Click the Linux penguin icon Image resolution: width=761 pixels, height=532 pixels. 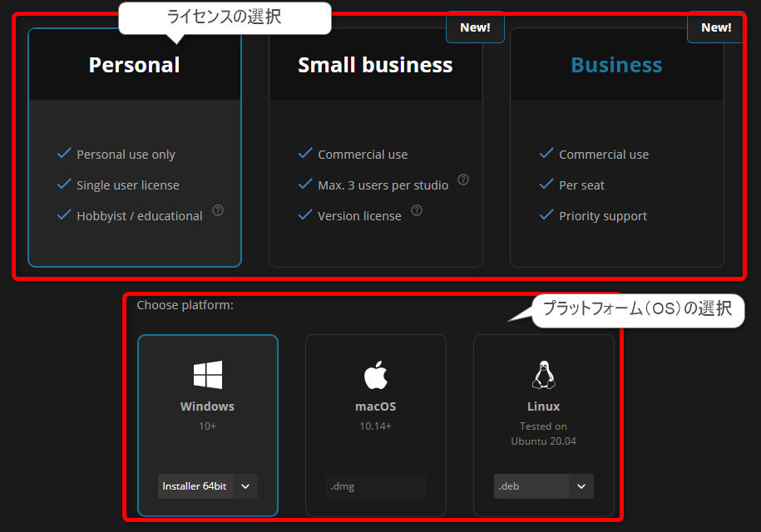click(543, 375)
